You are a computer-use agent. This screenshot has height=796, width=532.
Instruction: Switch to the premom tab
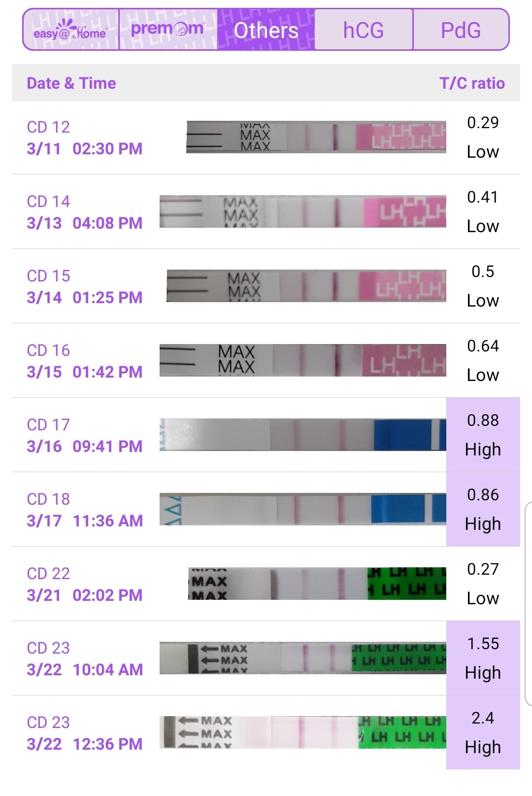[x=168, y=30]
